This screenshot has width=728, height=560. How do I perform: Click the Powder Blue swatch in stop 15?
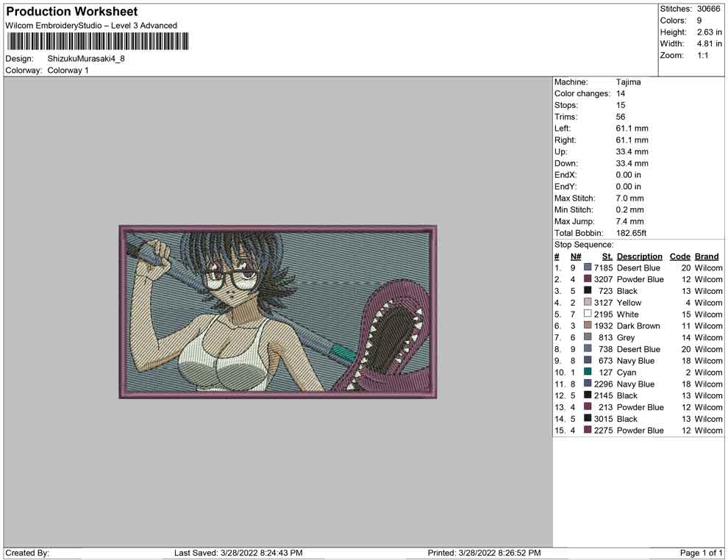[588, 431]
